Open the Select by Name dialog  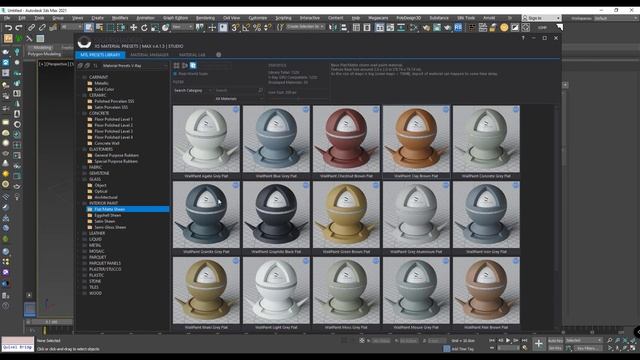click(x=100, y=28)
